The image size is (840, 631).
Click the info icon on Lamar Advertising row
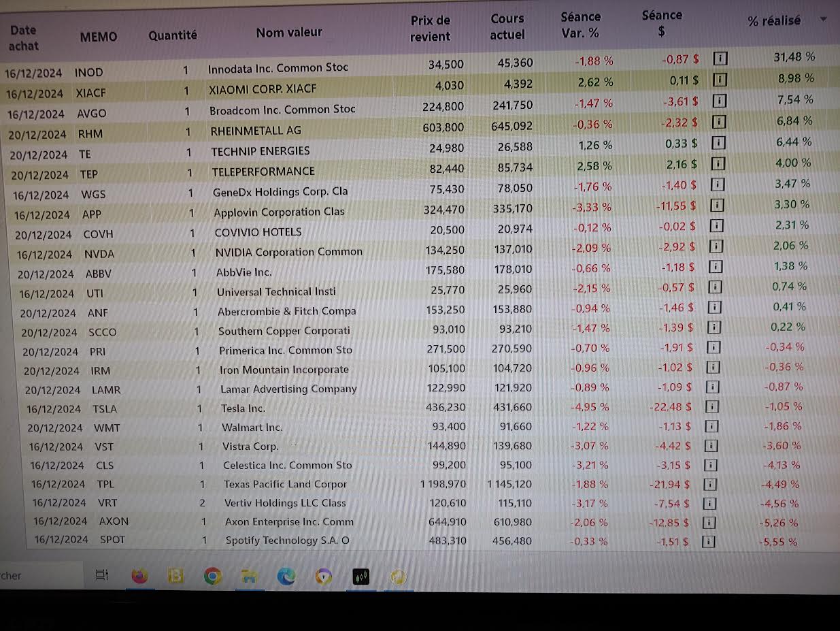click(712, 387)
